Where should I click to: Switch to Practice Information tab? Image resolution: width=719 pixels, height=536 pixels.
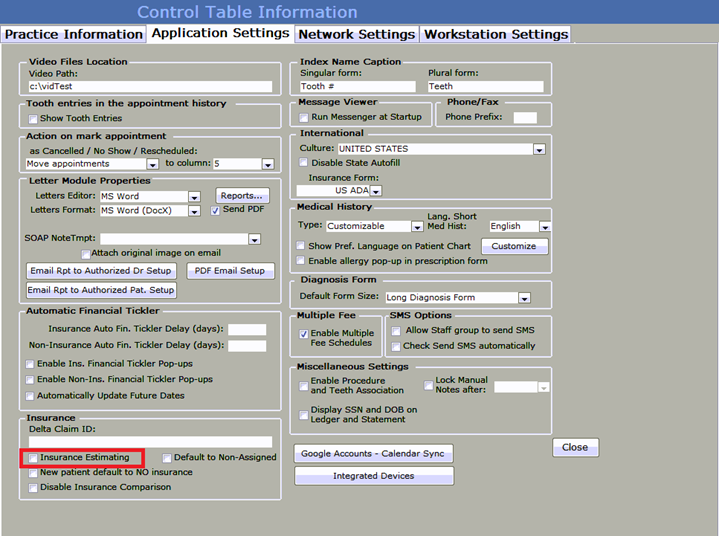pyautogui.click(x=74, y=34)
